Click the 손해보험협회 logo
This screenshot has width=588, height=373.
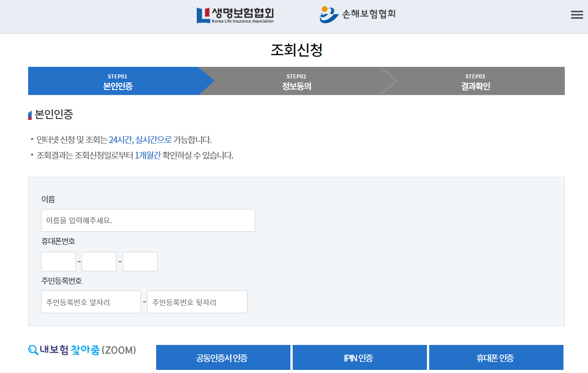pyautogui.click(x=357, y=14)
